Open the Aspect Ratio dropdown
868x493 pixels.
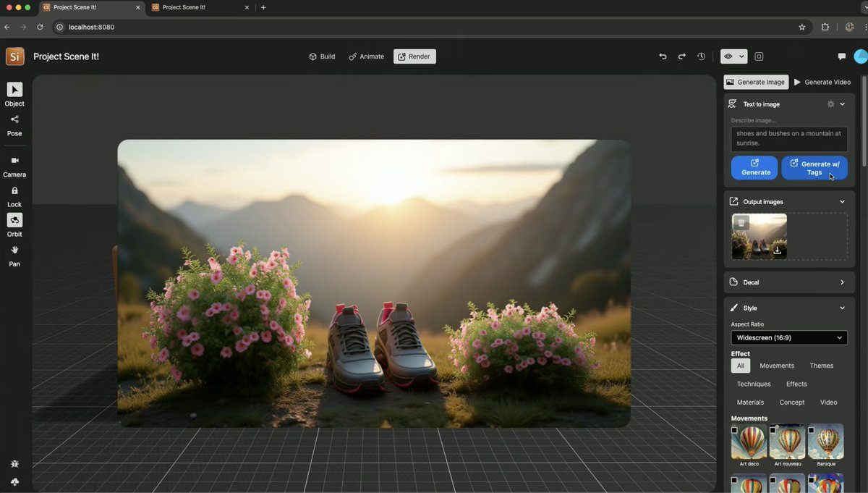[788, 337]
